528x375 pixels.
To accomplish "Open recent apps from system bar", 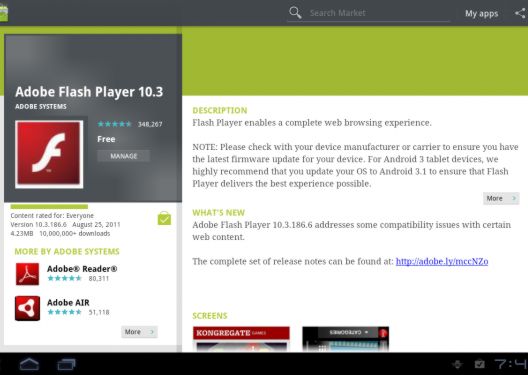I will (x=66, y=365).
